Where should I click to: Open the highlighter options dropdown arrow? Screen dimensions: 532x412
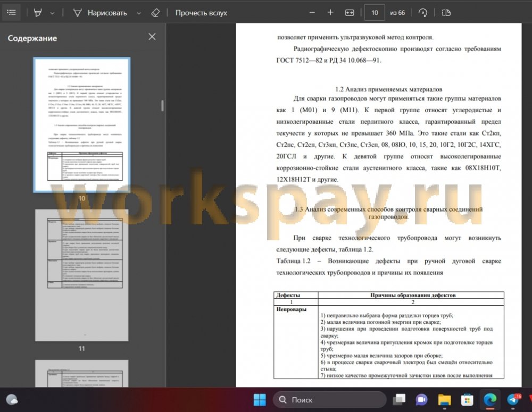tap(52, 13)
